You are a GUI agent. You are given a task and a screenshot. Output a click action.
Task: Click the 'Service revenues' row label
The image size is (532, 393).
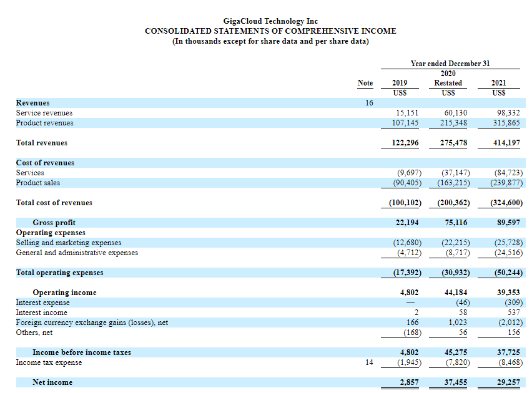(x=44, y=113)
